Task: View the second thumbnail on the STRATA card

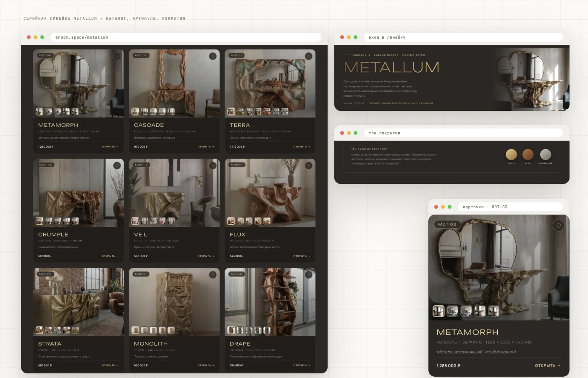Action: point(48,330)
